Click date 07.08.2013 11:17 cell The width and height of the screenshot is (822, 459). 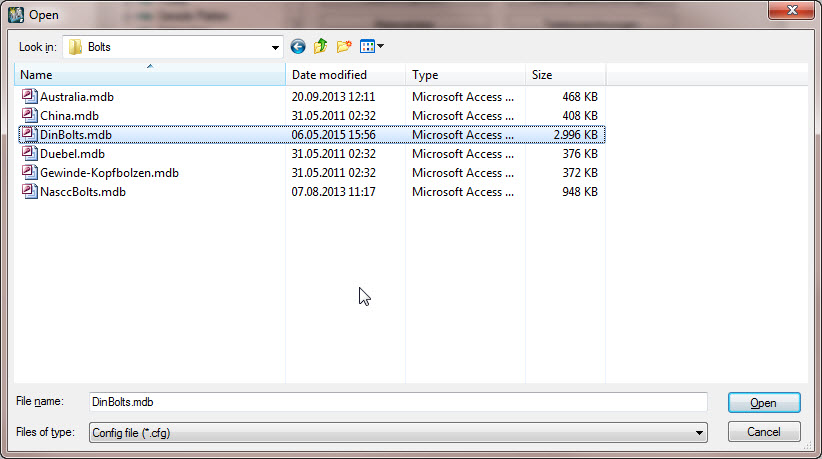(x=333, y=192)
